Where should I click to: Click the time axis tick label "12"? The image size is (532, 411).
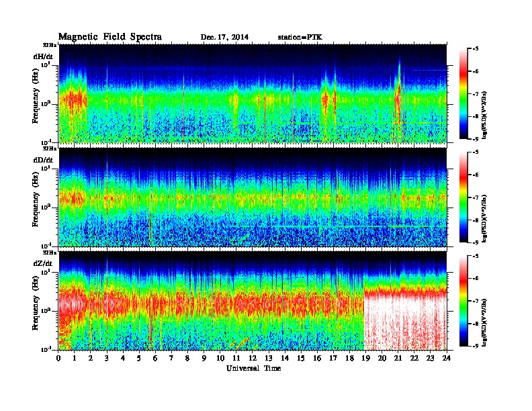click(x=253, y=359)
